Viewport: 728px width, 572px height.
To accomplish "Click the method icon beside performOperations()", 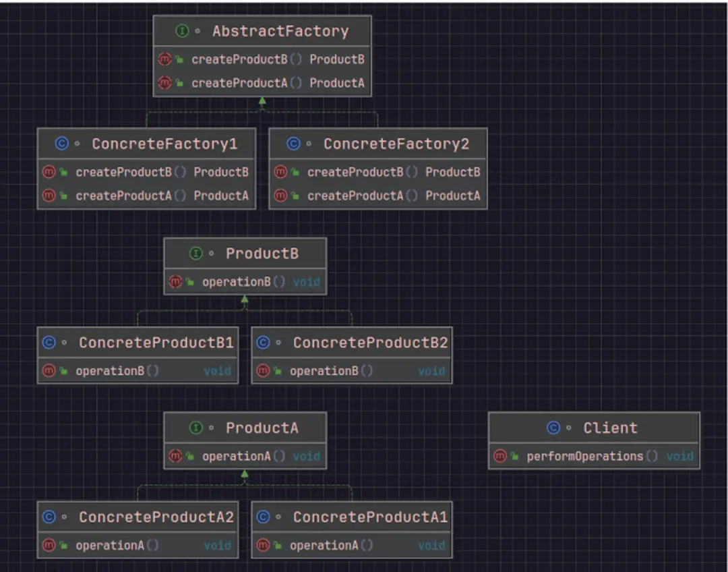I will pos(499,457).
